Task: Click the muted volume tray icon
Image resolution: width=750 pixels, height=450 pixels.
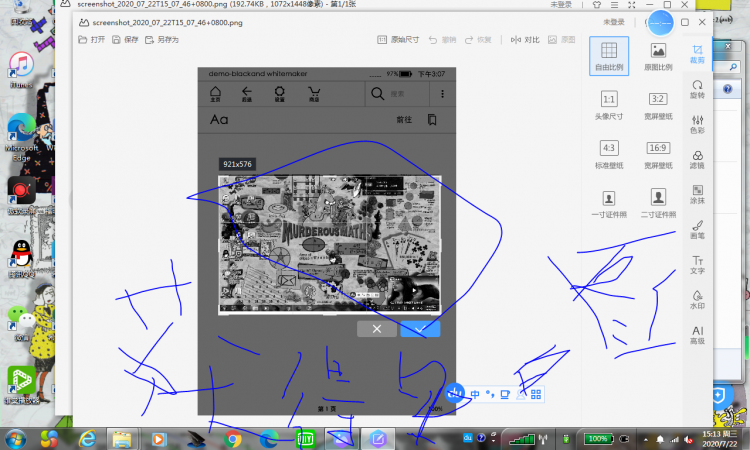Action: pos(689,439)
